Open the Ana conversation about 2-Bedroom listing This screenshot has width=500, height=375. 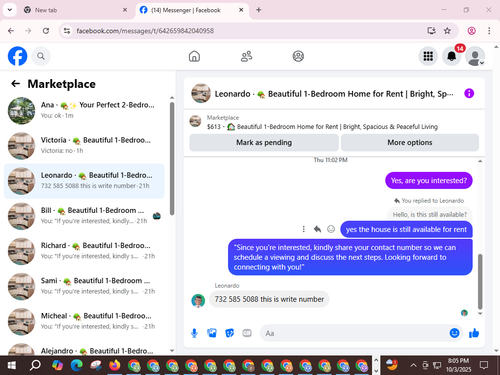84,110
